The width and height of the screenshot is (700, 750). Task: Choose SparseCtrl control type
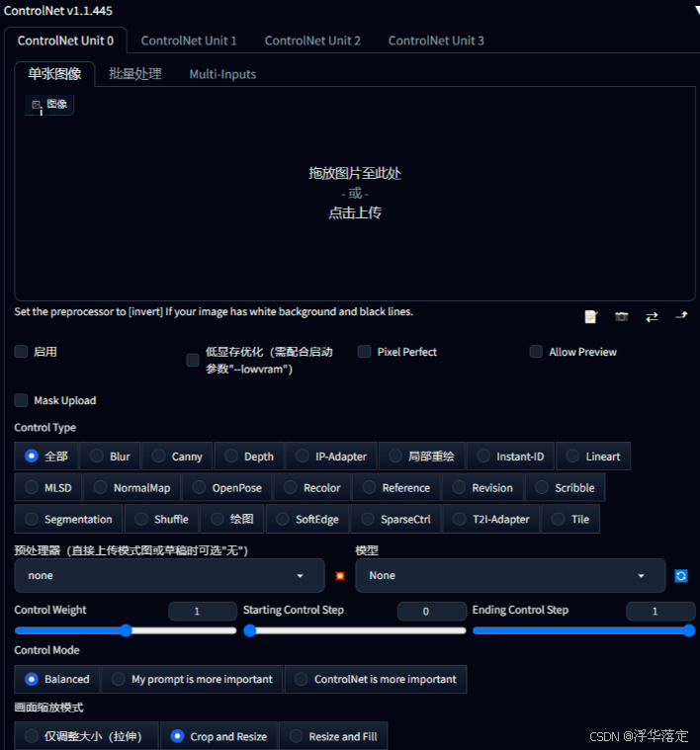point(395,519)
